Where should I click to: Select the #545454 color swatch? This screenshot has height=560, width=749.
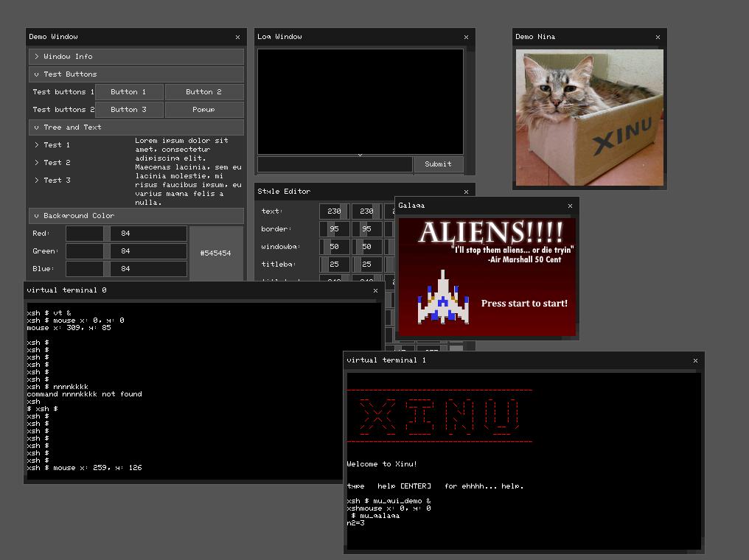[216, 253]
